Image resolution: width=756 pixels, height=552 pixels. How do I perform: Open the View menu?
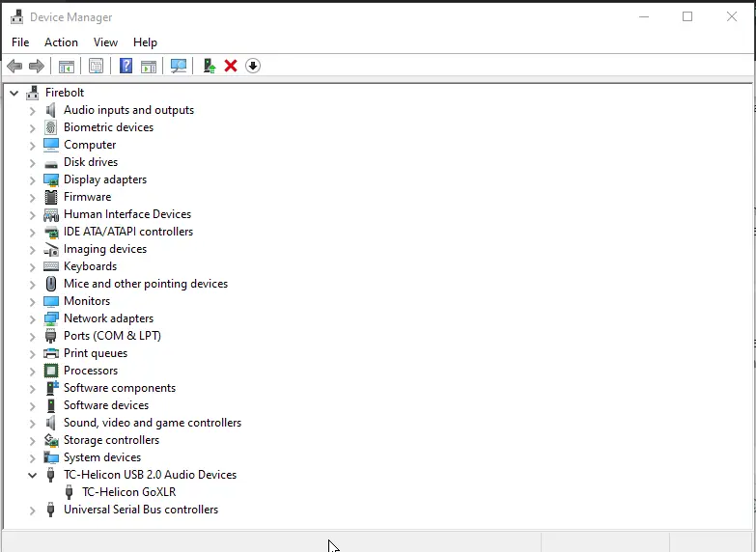[105, 42]
